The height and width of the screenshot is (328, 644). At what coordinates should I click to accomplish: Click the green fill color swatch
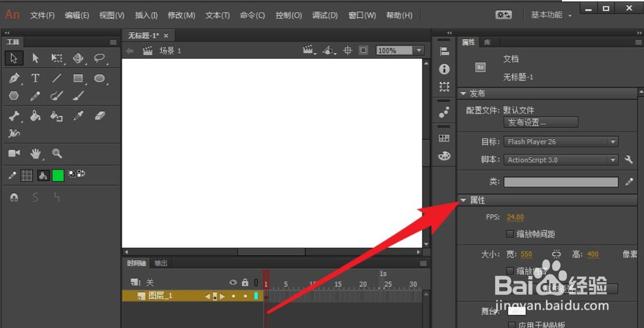click(x=57, y=175)
